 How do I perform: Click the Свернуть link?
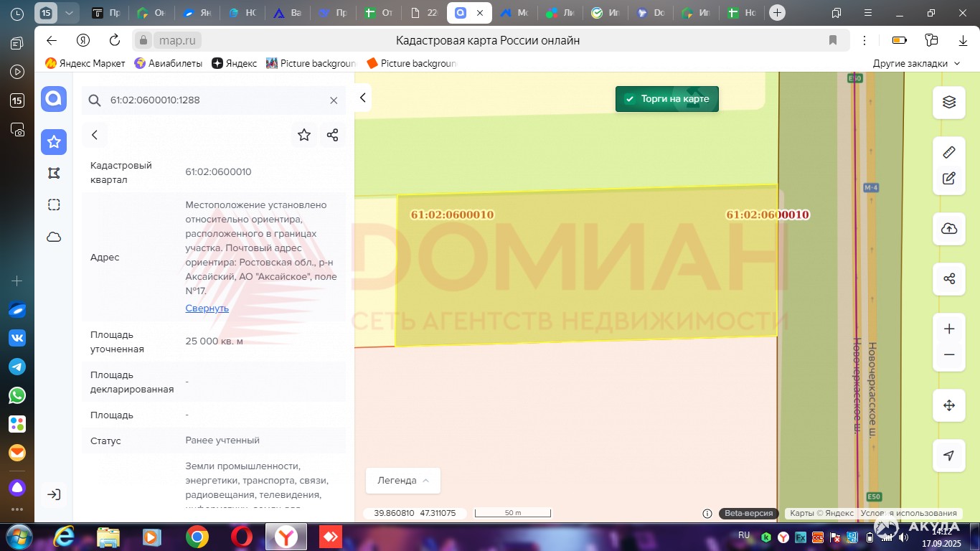click(207, 309)
